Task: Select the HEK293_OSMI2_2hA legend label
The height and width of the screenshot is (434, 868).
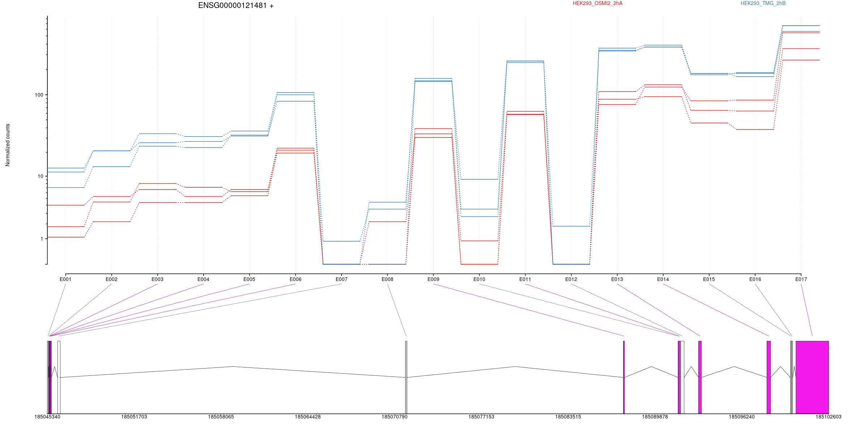Action: pos(597,3)
